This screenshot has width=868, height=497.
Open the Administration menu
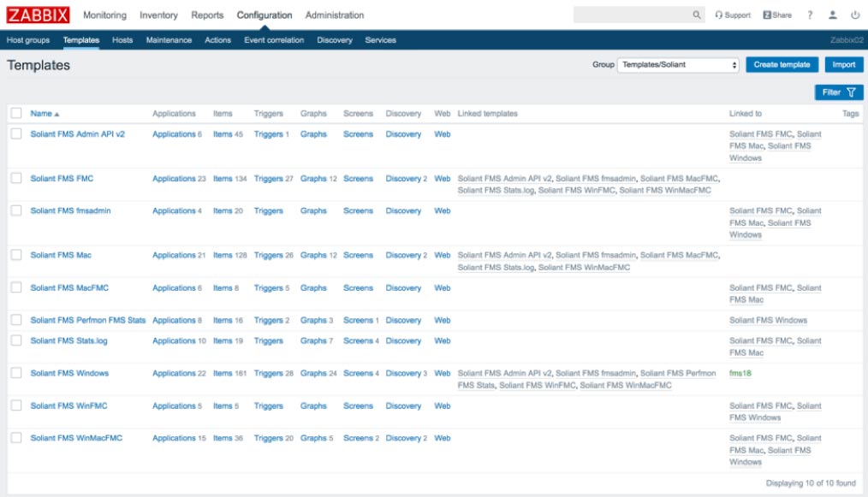pos(335,15)
